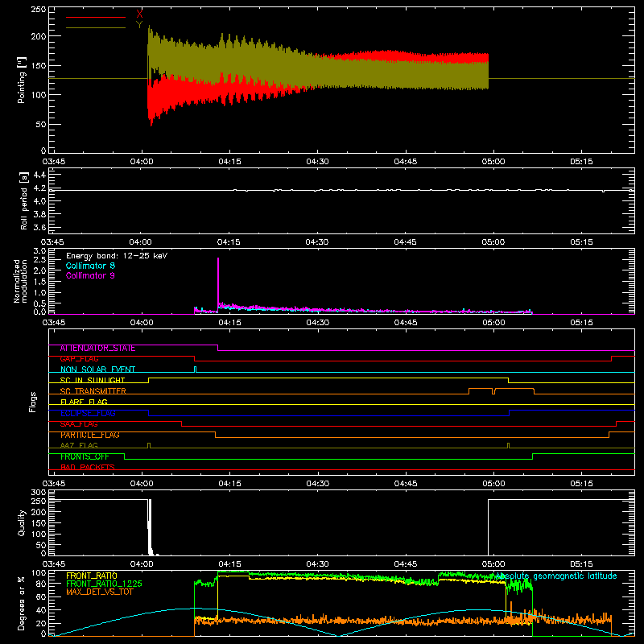Viewport: 644px width, 644px height.
Task: Click the red legend line beside X
Action: 96,17
